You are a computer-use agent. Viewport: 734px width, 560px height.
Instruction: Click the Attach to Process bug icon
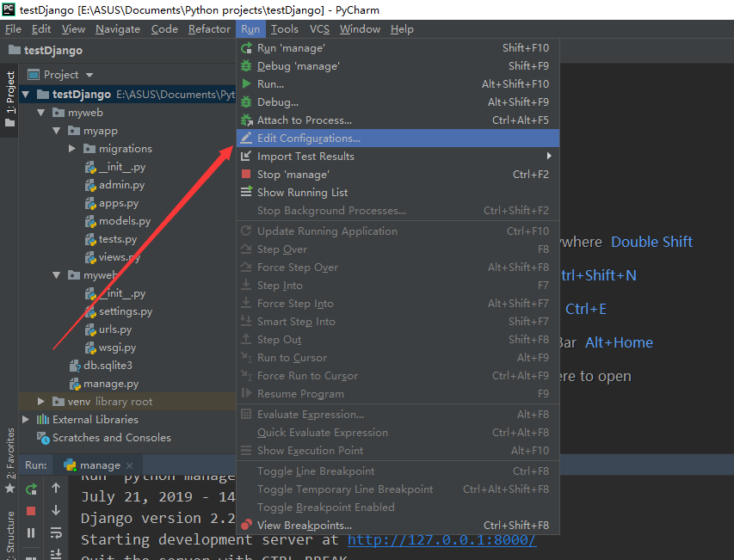(x=247, y=120)
